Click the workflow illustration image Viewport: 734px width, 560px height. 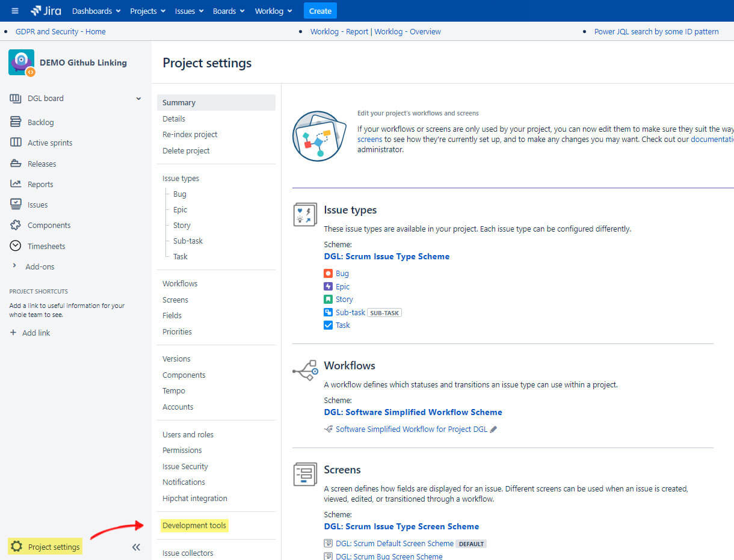coord(319,136)
